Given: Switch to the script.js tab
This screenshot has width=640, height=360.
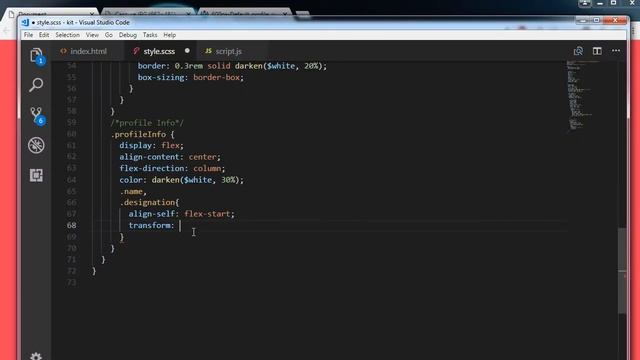Looking at the screenshot, I should click(229, 51).
